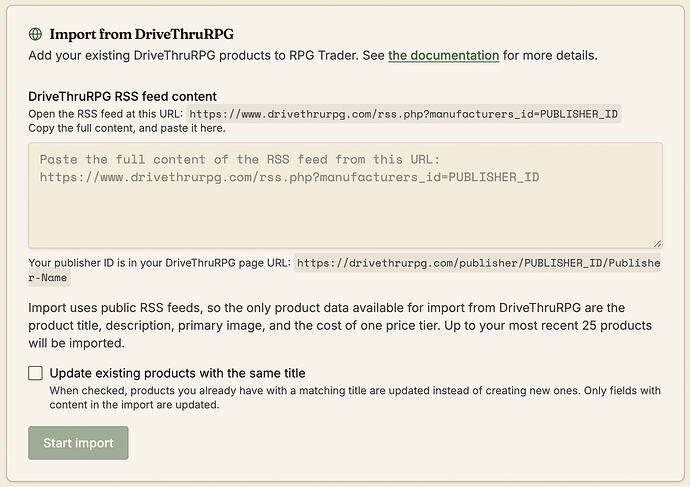The image size is (690, 487).
Task: Focus the RSS feed content textarea
Action: point(345,195)
